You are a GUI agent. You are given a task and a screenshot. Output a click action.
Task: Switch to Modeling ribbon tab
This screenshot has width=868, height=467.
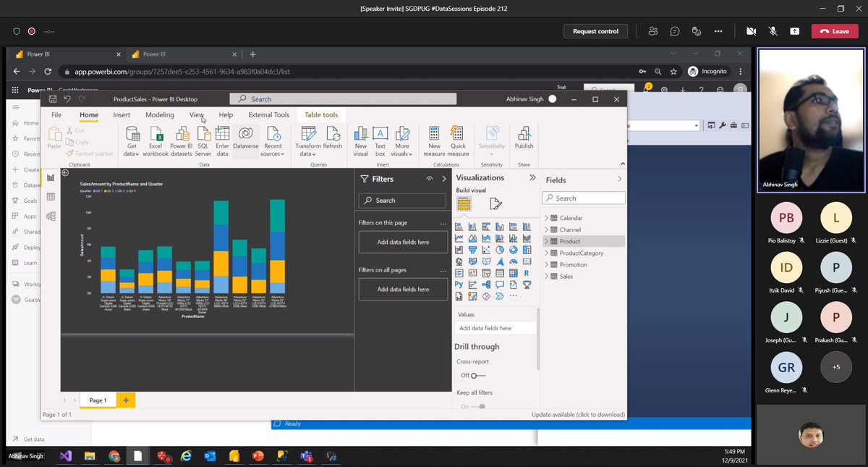159,114
